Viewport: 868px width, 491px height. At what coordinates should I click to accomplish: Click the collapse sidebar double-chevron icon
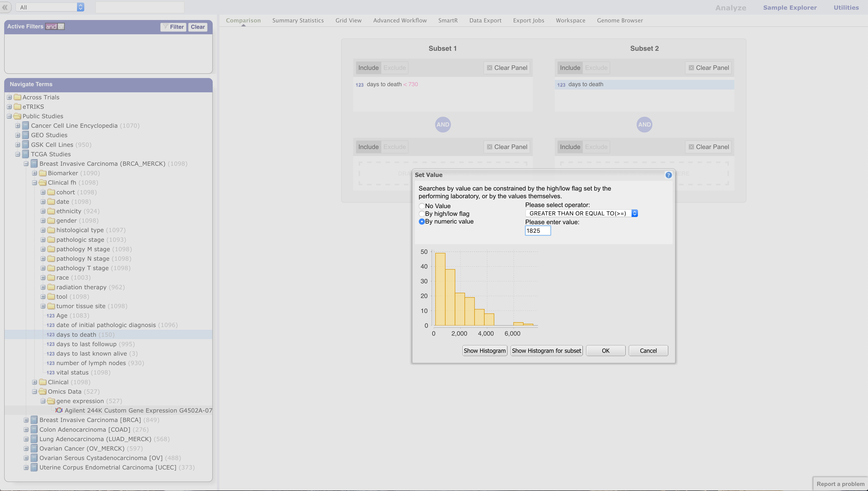tap(5, 7)
